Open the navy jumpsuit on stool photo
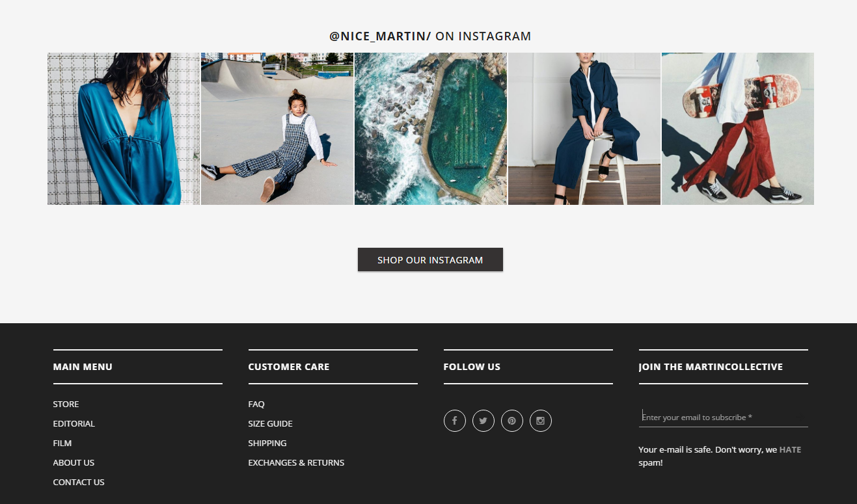Image resolution: width=857 pixels, height=504 pixels. pyautogui.click(x=584, y=129)
